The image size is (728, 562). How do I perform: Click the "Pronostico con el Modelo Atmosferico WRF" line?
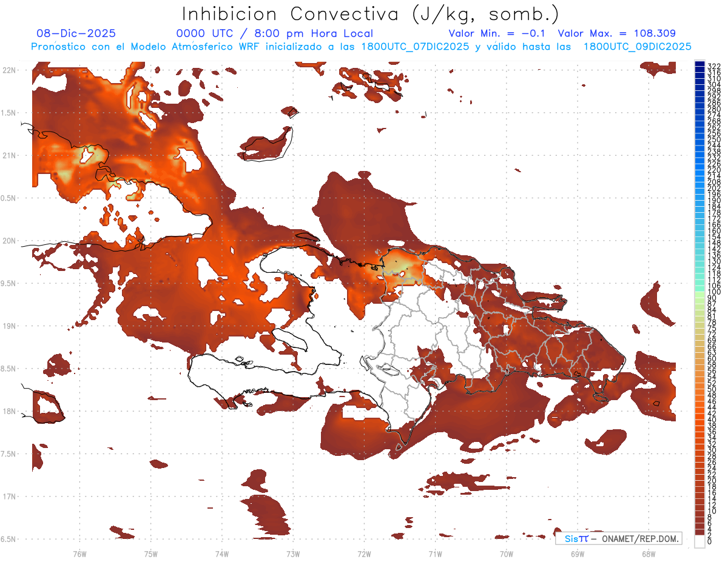click(361, 47)
